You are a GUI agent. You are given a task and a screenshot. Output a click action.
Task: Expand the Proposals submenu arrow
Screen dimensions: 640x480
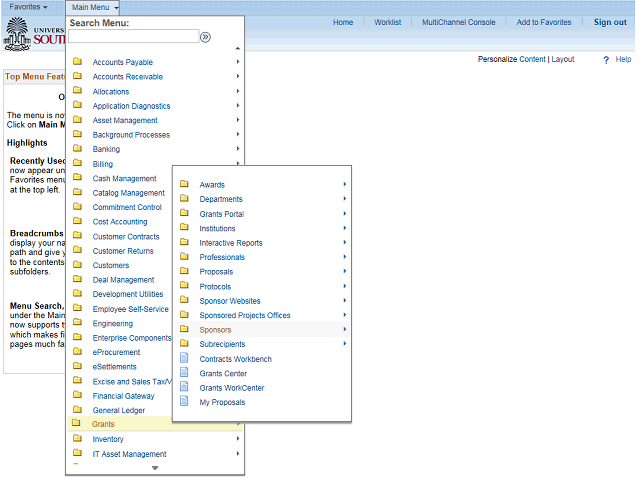coord(344,271)
